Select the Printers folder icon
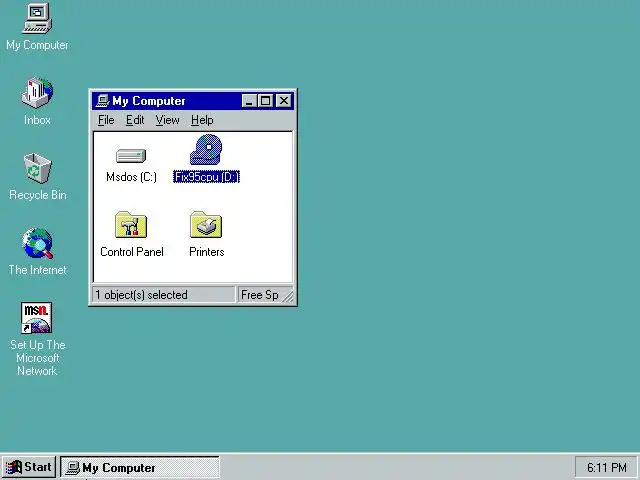640x480 pixels. coord(206,224)
